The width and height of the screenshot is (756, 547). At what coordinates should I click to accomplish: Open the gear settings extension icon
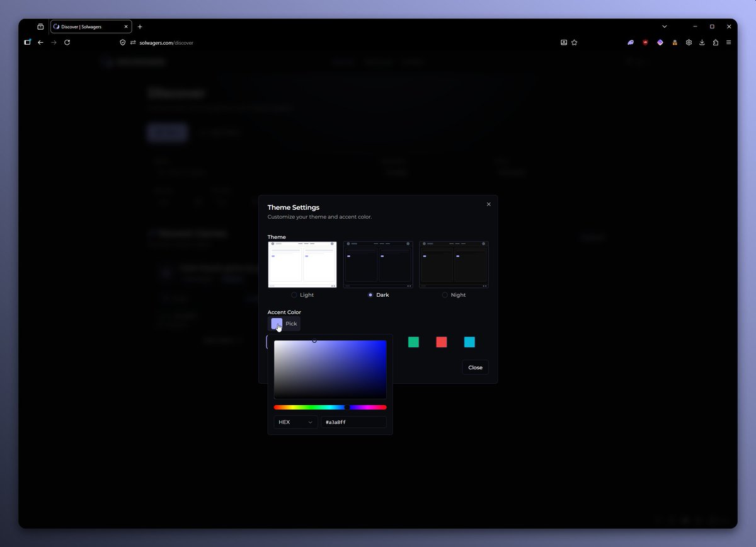point(689,43)
